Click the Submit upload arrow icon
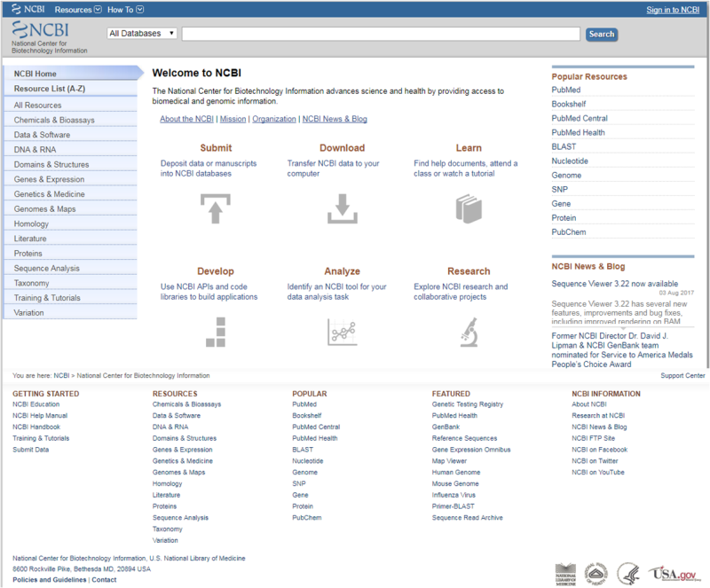The width and height of the screenshot is (710, 588). point(216,208)
